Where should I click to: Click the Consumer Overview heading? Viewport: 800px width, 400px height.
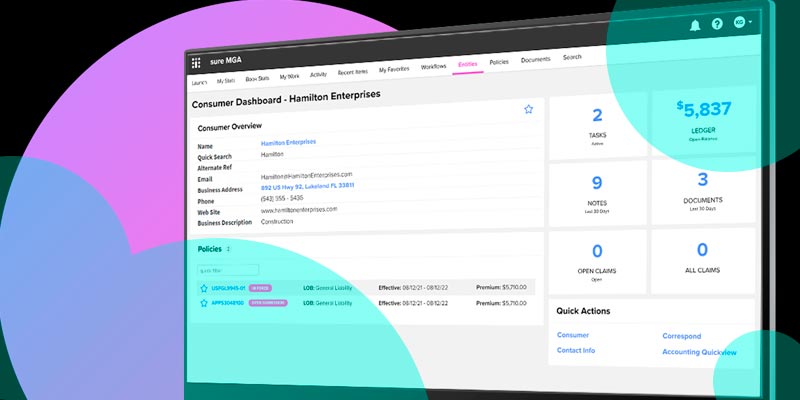tap(230, 127)
